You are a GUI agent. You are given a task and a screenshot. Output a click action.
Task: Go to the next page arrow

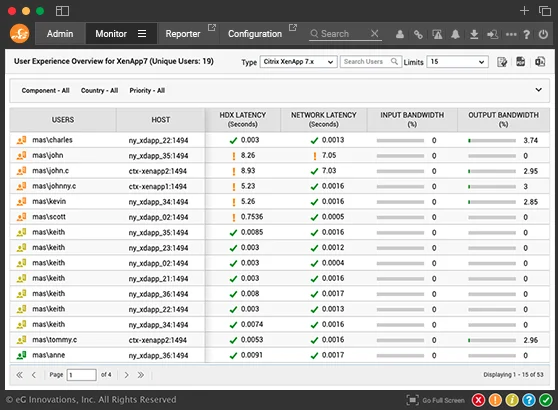click(126, 375)
